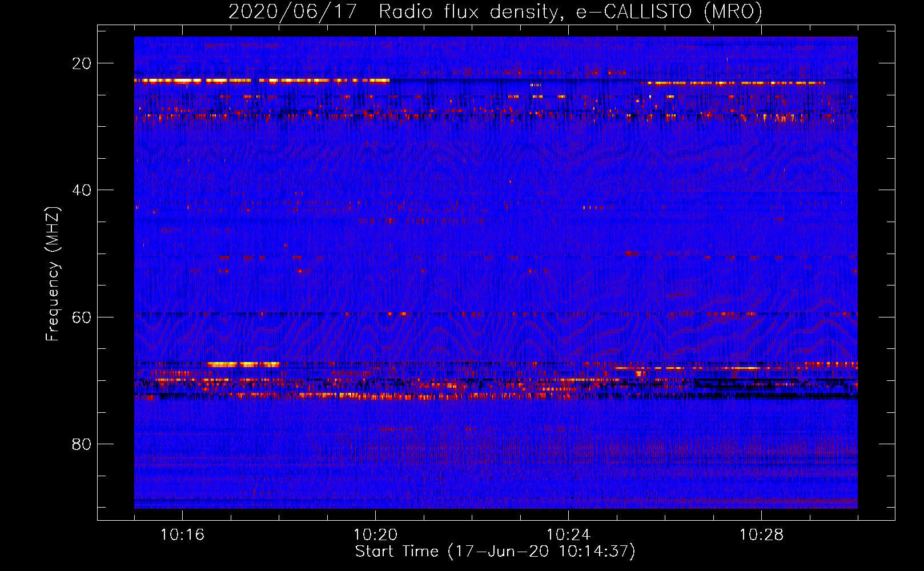This screenshot has width=924, height=571.
Task: Select the 80 MHz tick label
Action: point(82,444)
